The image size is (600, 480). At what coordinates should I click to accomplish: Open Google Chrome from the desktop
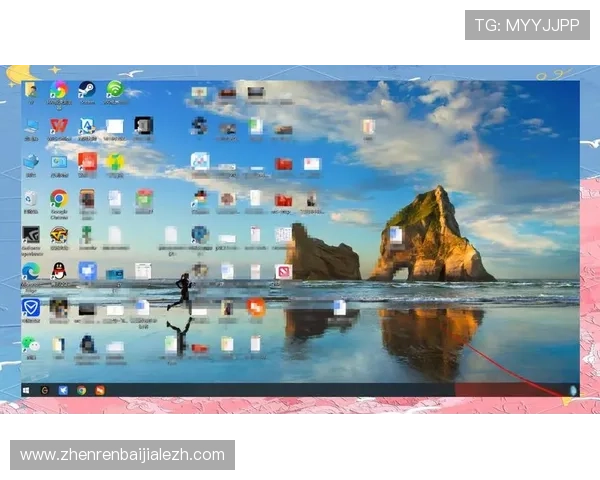pyautogui.click(x=59, y=199)
